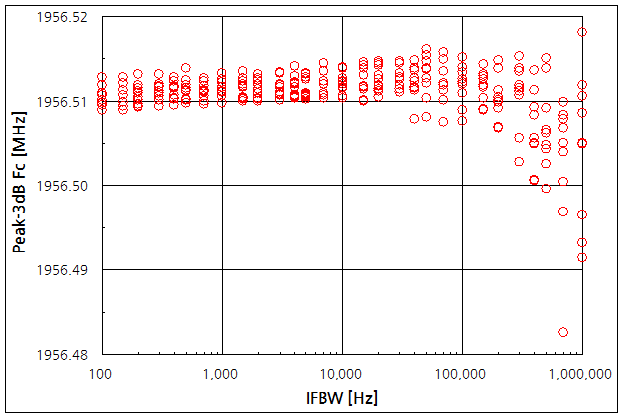
Task: Click the 100 x-axis tick label
Action: [101, 373]
